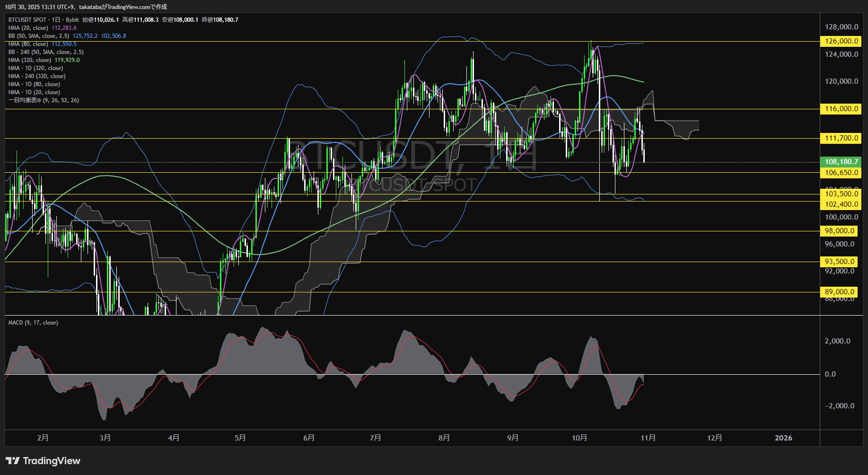This screenshot has height=475, width=868.
Task: Click the Ichimoku 一目均衡表 indicator legend
Action: pyautogui.click(x=44, y=100)
